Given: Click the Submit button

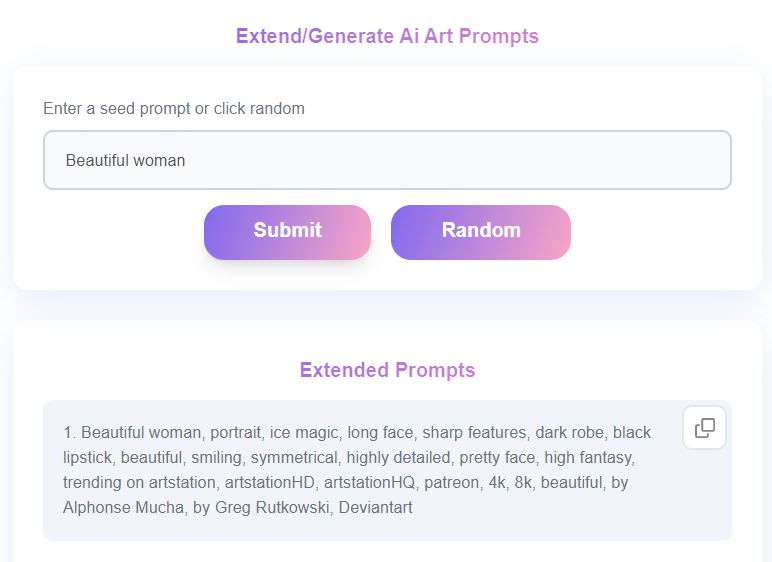Looking at the screenshot, I should click(x=287, y=231).
